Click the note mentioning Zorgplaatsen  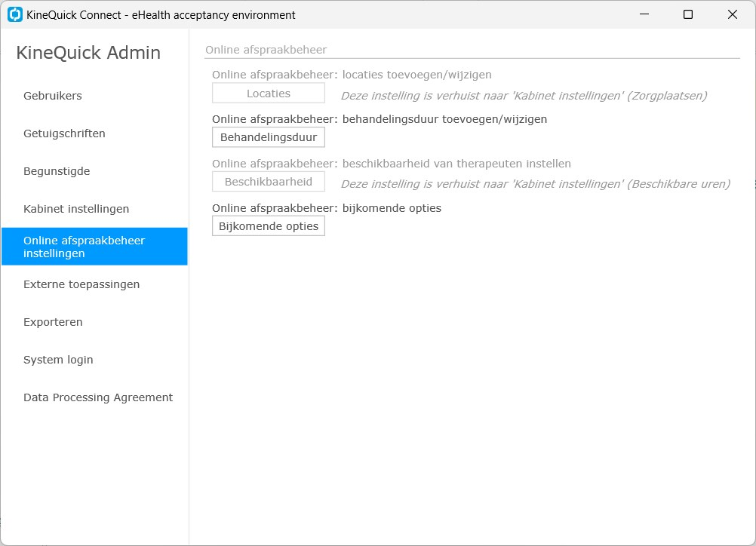pos(524,96)
